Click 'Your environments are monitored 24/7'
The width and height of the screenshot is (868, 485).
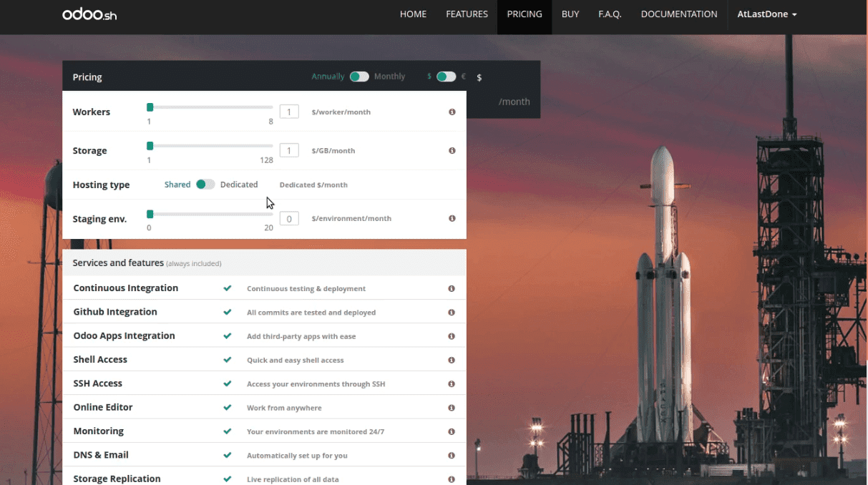pos(316,432)
